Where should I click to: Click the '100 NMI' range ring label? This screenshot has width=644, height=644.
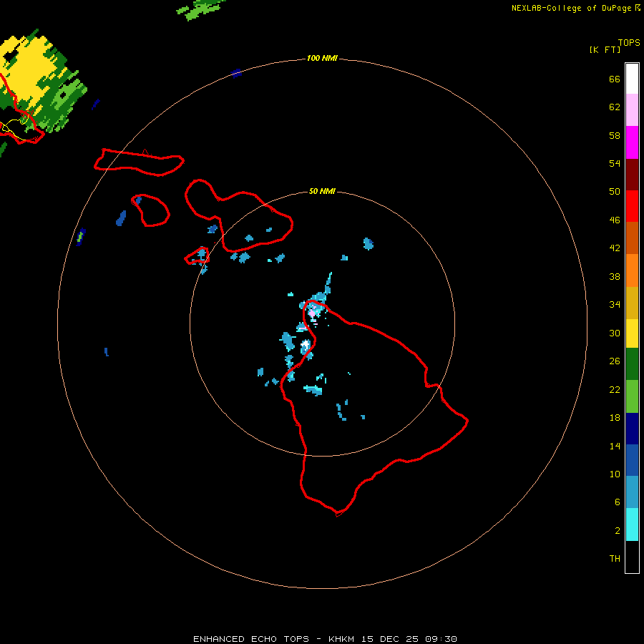click(x=322, y=58)
